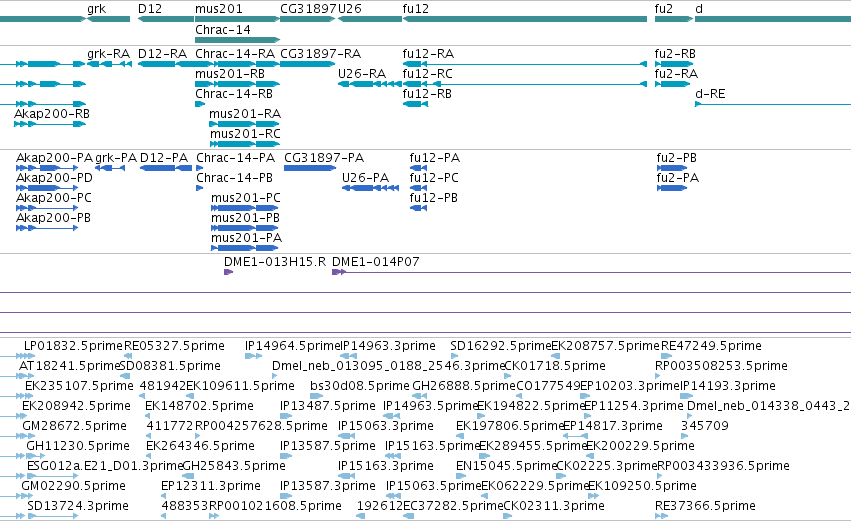Select the U26-RA transcript label
851x521 pixels.
(361, 74)
